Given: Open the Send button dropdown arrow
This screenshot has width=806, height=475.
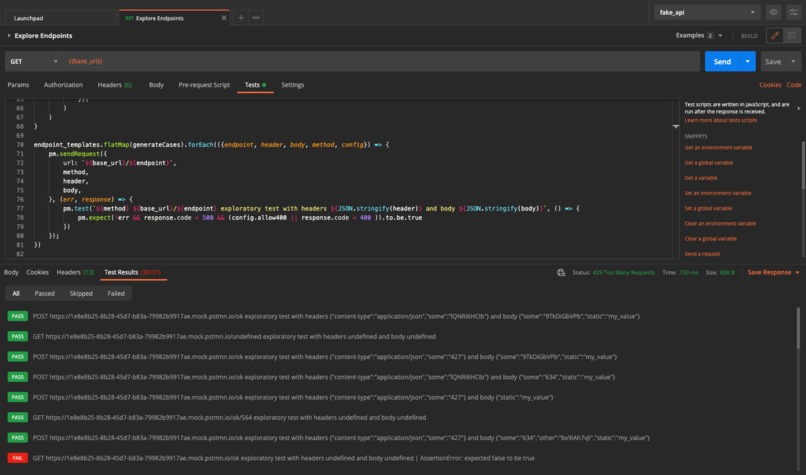Looking at the screenshot, I should (x=747, y=61).
